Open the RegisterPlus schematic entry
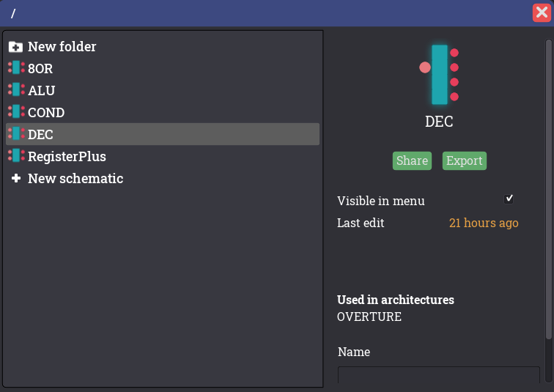Image resolution: width=554 pixels, height=392 pixels. (67, 157)
